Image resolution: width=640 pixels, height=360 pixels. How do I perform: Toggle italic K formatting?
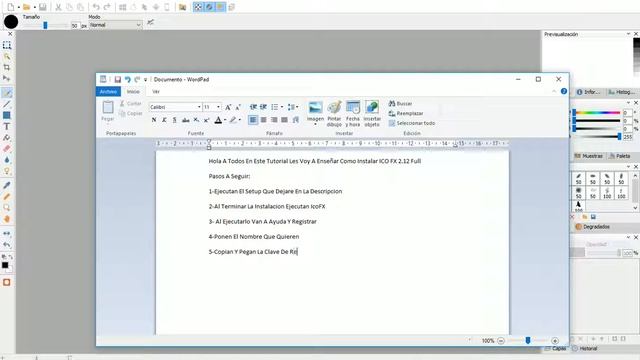pos(164,120)
